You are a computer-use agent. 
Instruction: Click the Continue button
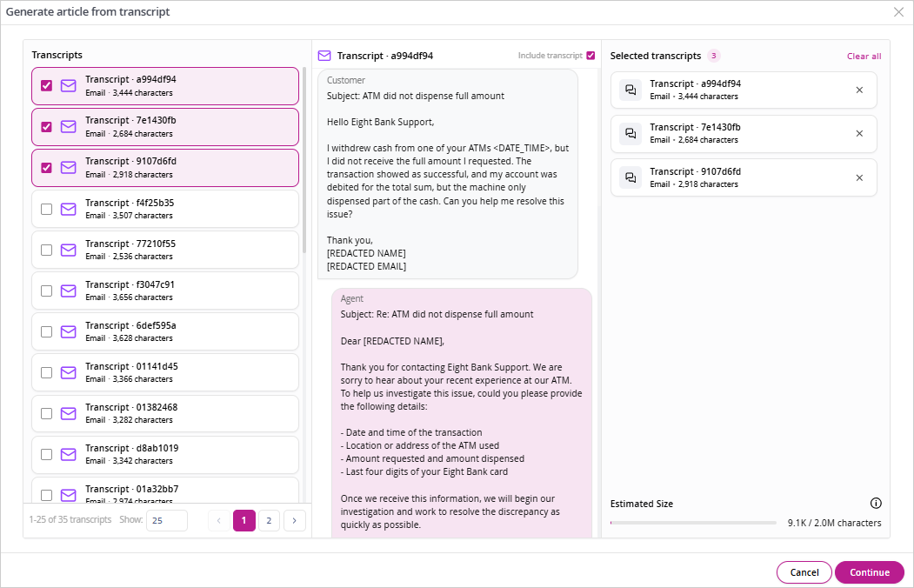pos(870,572)
